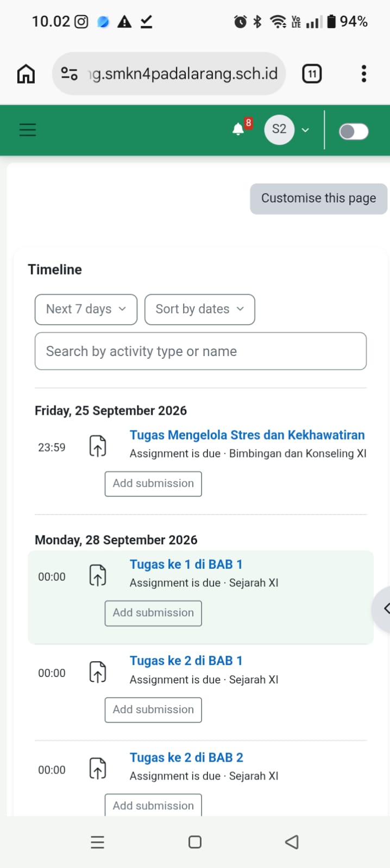The image size is (390, 868).
Task: Click assignment icon beside Tugas ke 2 di BAB 2
Action: pos(98,769)
